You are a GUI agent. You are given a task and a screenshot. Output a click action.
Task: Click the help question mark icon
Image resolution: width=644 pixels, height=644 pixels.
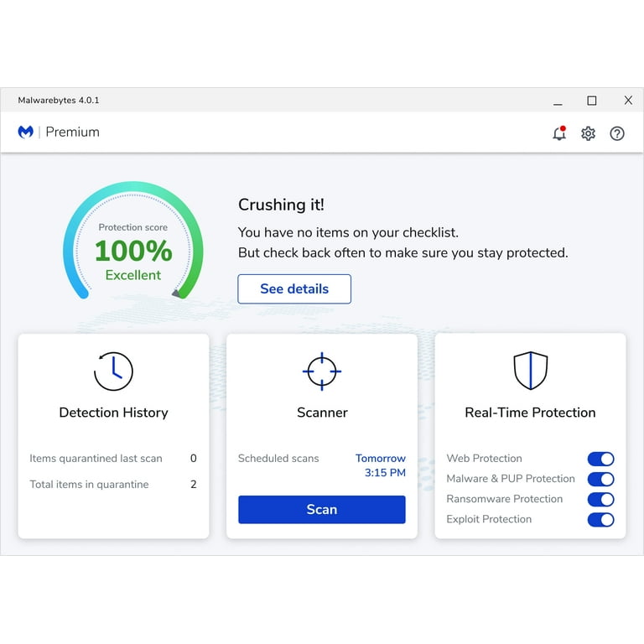(x=617, y=133)
